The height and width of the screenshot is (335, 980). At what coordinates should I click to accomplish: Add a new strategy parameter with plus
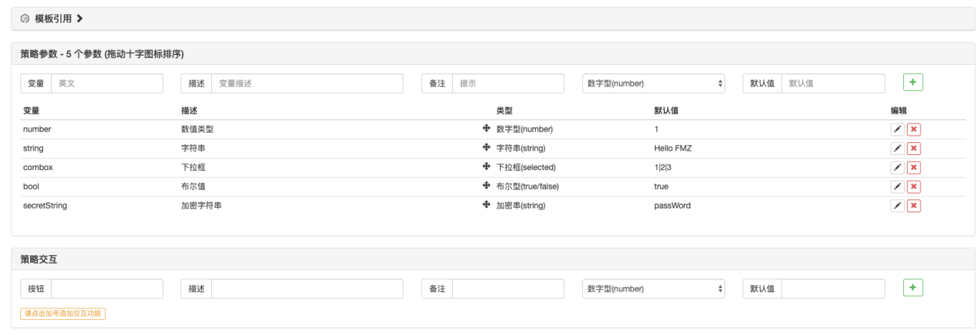tap(913, 83)
